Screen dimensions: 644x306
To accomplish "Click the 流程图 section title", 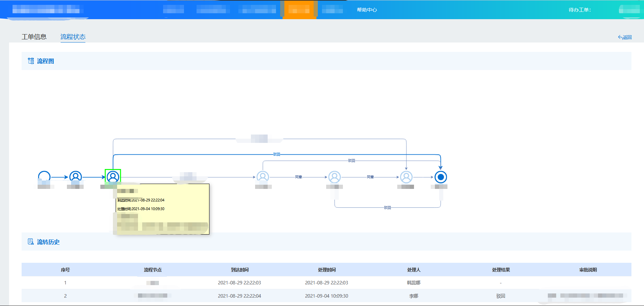I will pos(45,61).
